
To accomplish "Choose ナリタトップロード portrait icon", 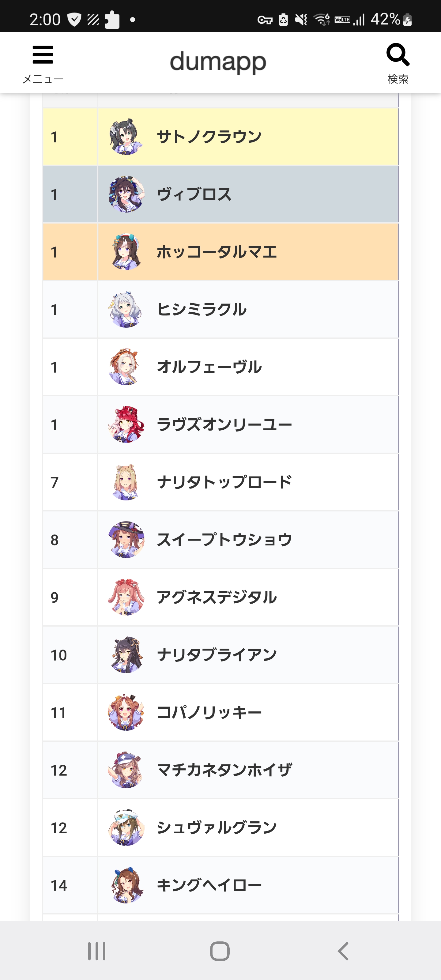I will 126,482.
